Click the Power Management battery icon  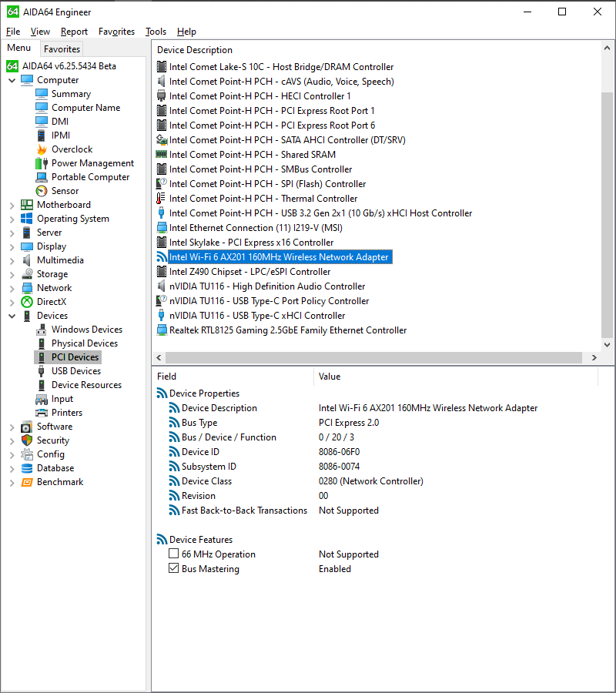pos(42,163)
